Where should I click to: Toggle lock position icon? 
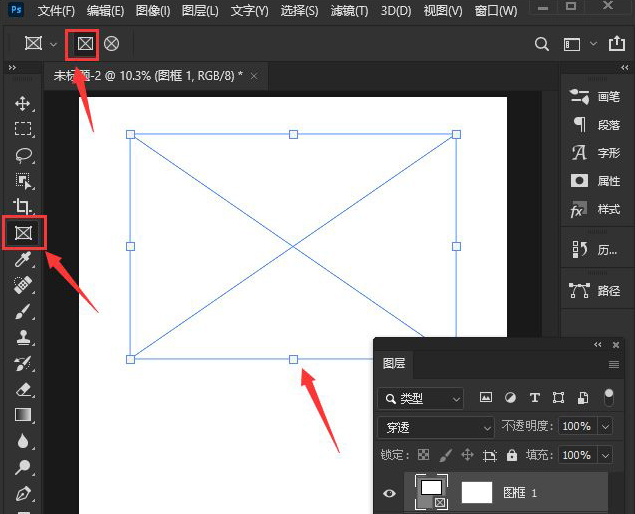(467, 455)
